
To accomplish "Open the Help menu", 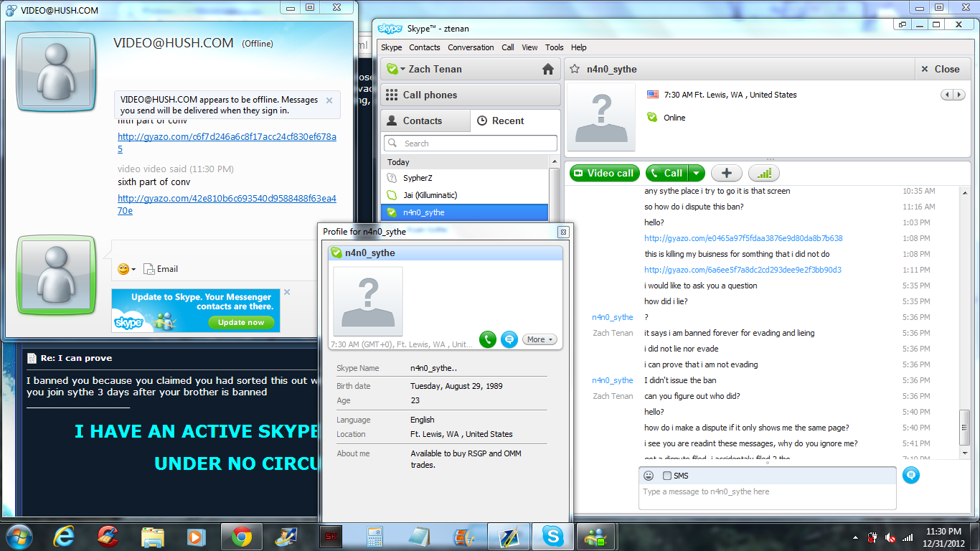I will [579, 47].
